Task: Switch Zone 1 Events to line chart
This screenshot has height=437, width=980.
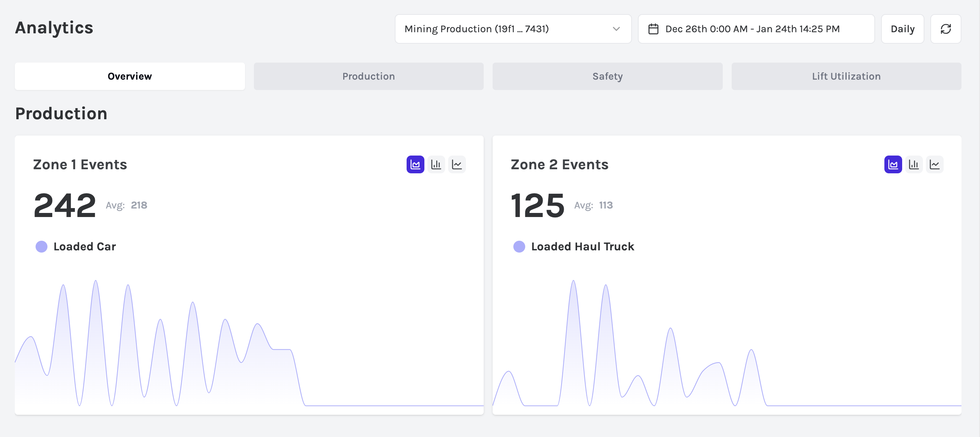Action: (x=457, y=164)
